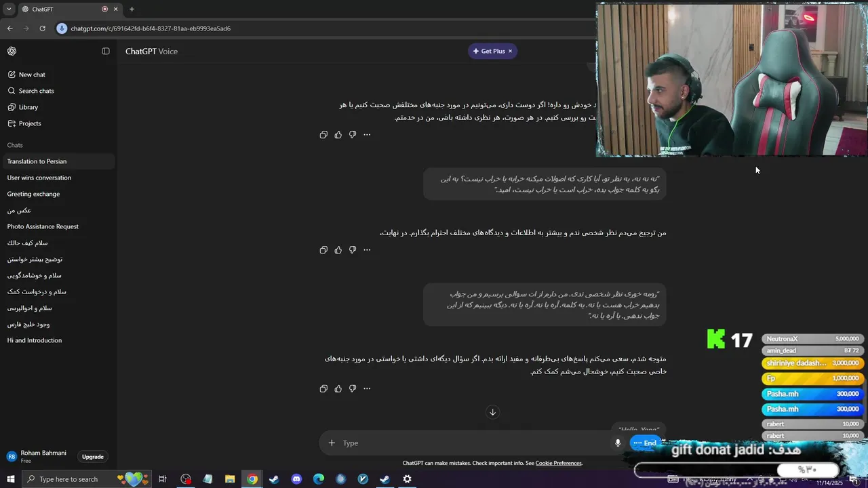Start a New chat
The image size is (868, 488).
pyautogui.click(x=58, y=75)
